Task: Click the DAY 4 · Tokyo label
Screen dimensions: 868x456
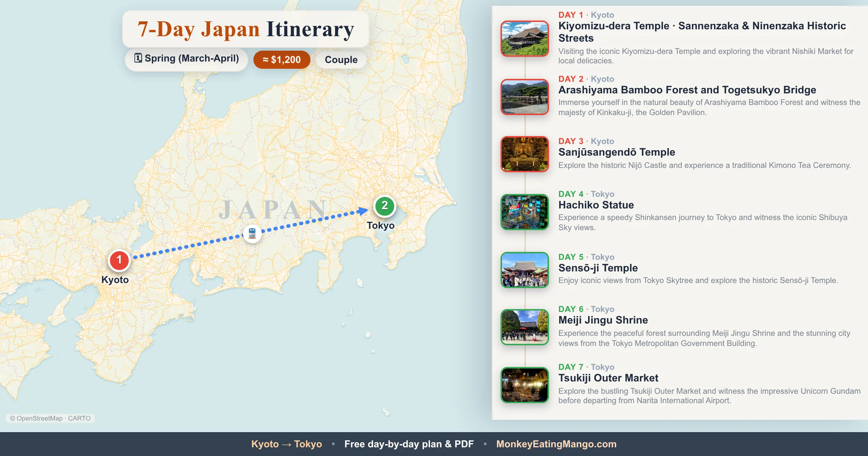Action: (586, 194)
